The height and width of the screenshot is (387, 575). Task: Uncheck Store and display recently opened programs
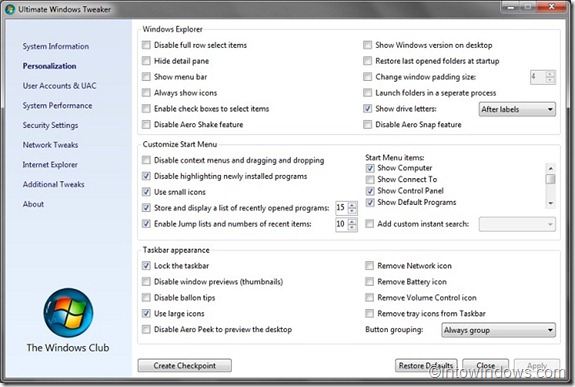(146, 208)
